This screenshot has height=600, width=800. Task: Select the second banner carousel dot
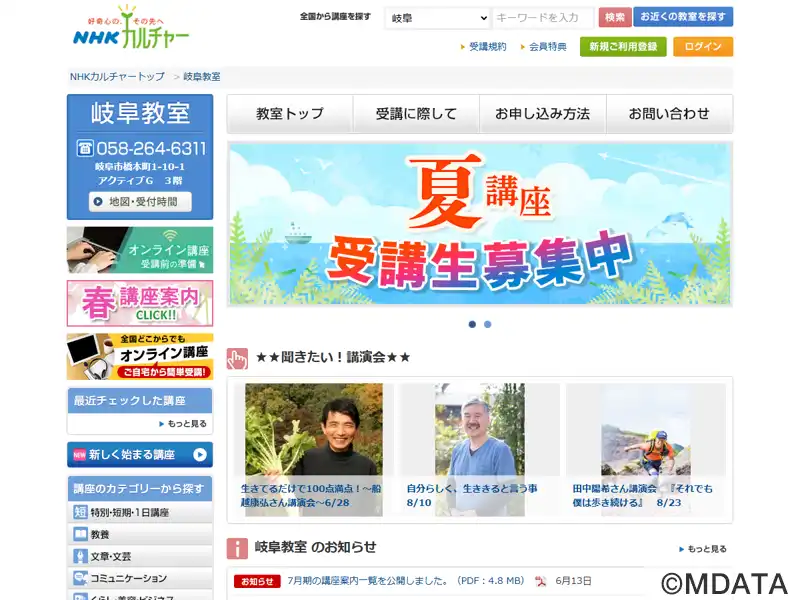pos(488,324)
